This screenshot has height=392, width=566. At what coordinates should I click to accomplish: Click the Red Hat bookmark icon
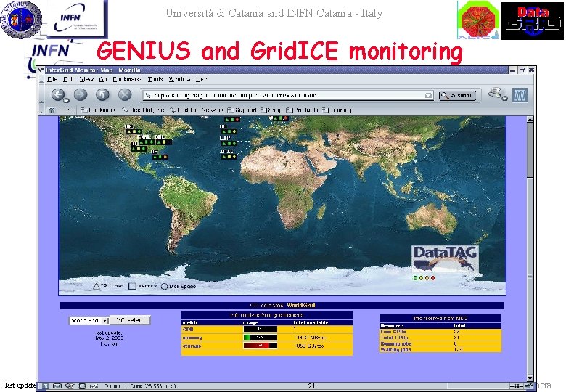point(126,110)
